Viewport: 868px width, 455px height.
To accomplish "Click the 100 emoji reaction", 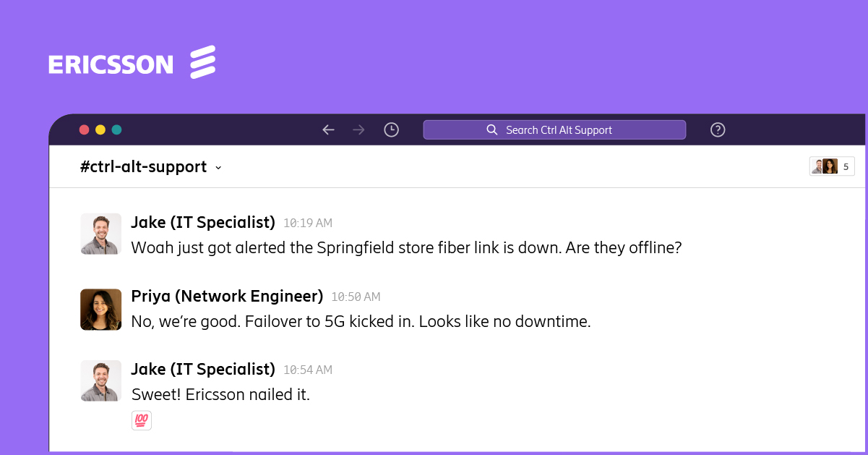I will point(142,420).
